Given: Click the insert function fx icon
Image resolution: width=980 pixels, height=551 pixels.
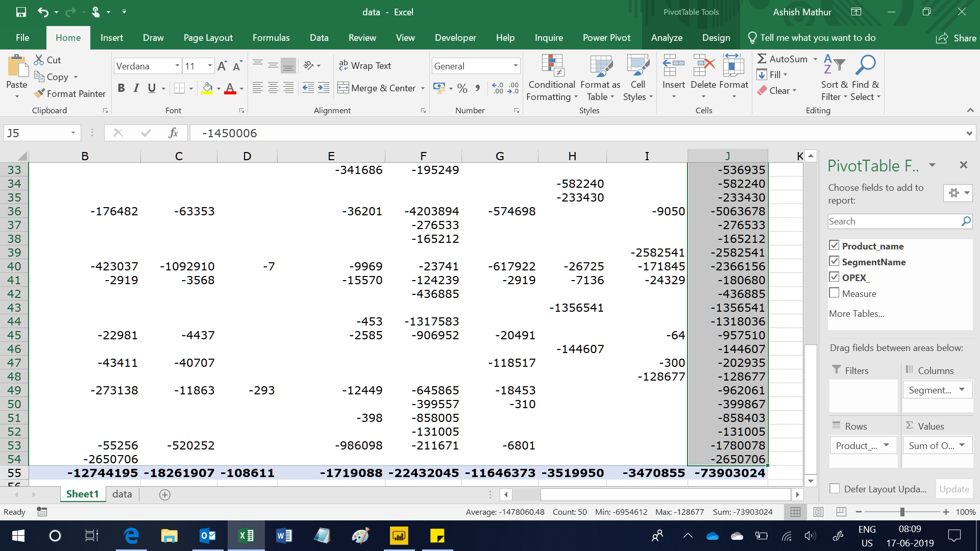Looking at the screenshot, I should [x=173, y=133].
